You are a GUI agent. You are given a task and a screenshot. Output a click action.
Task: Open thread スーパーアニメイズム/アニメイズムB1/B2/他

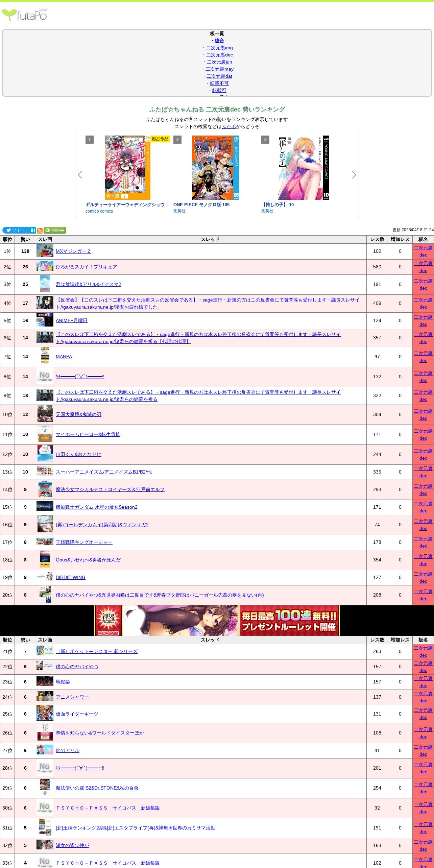(x=104, y=472)
